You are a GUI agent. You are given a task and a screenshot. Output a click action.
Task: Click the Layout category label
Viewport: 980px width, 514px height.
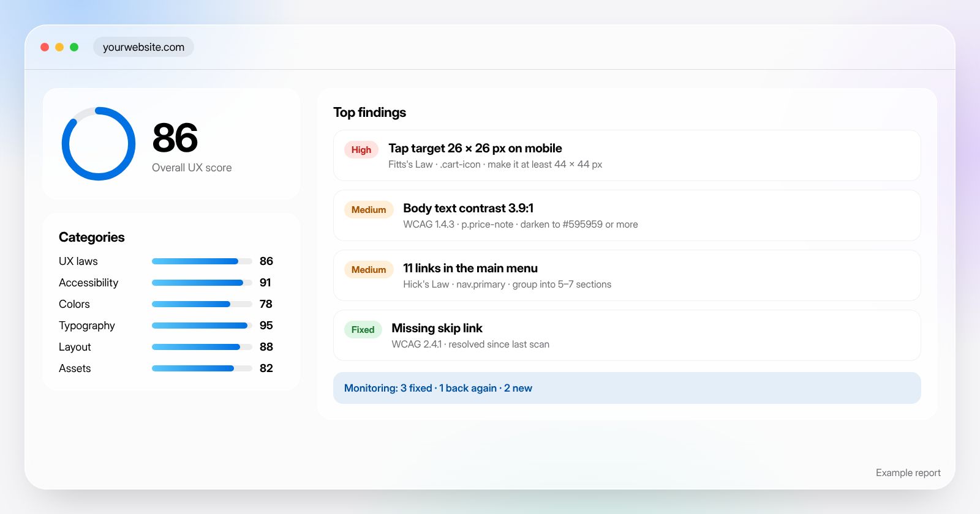[75, 347]
